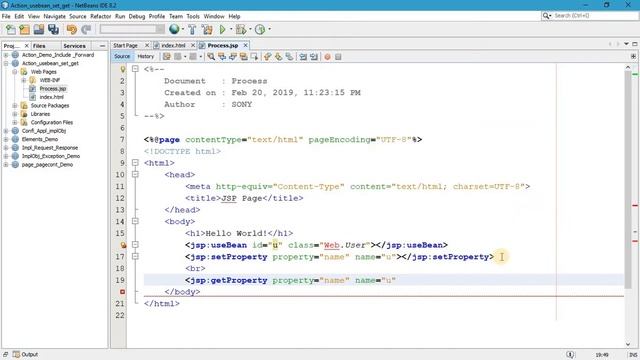640x360 pixels.
Task: Click the notifications icon in status bar
Action: [570, 354]
